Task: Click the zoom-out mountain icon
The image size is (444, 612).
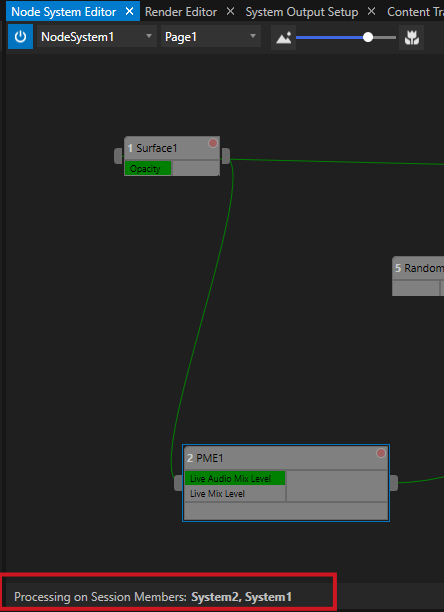Action: [x=283, y=38]
